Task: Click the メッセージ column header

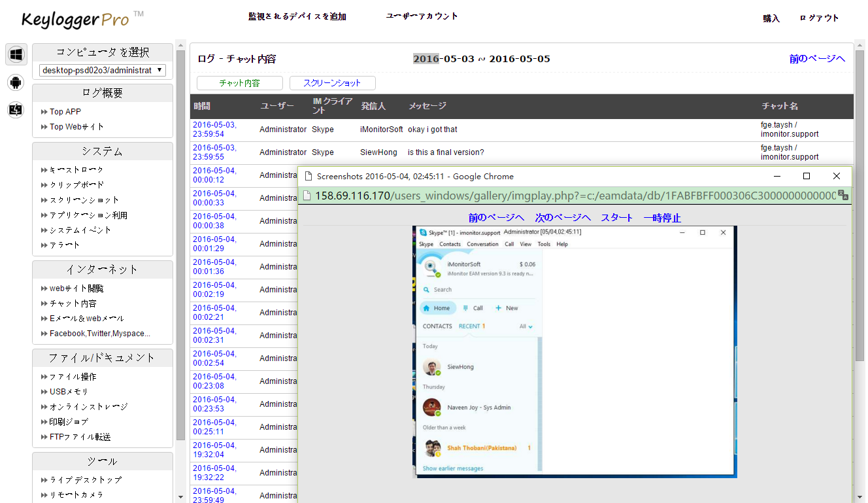Action: 427,106
